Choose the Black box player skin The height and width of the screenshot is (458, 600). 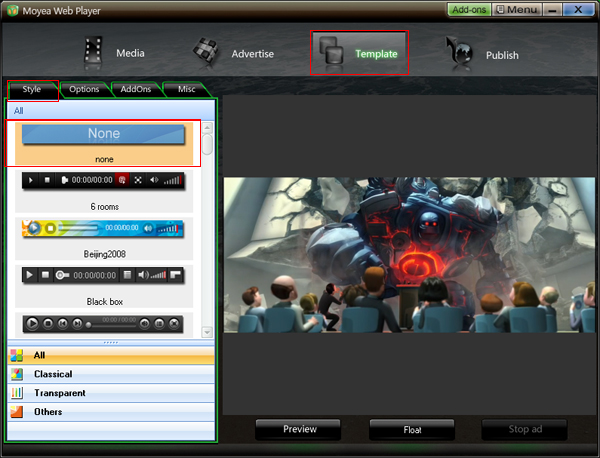104,286
